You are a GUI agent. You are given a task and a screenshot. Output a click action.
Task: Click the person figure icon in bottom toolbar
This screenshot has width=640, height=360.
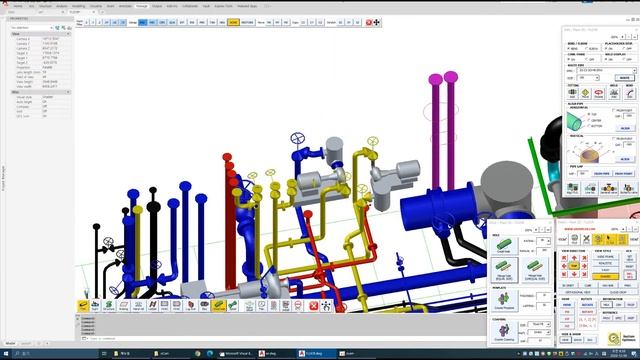pyautogui.click(x=326, y=306)
